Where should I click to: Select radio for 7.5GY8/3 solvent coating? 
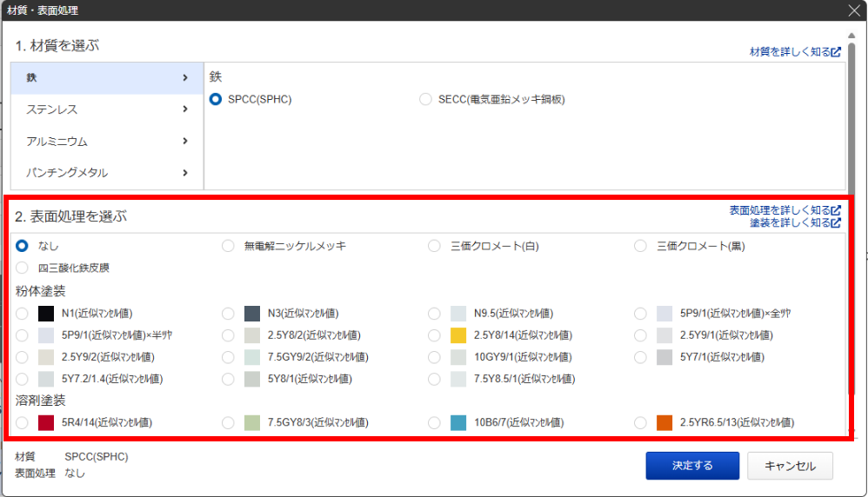pos(228,423)
